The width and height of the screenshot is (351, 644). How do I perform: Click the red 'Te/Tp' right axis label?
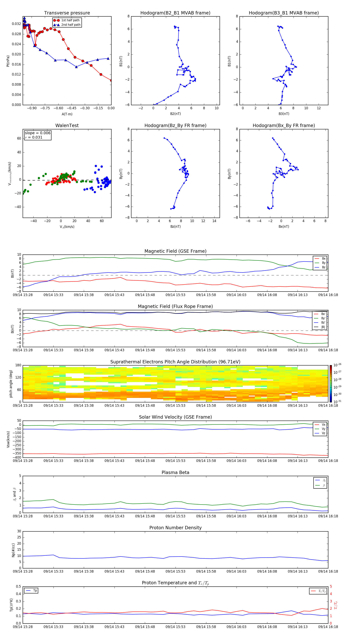click(336, 605)
